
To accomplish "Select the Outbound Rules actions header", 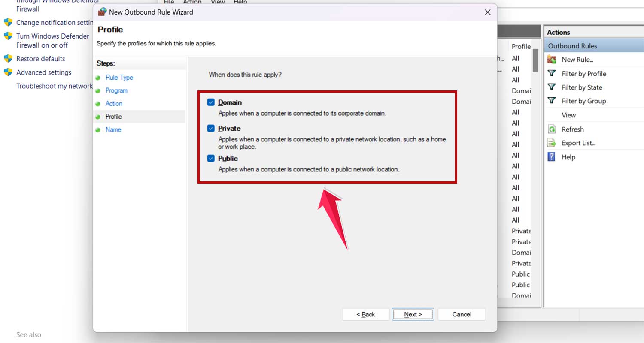I will (572, 46).
